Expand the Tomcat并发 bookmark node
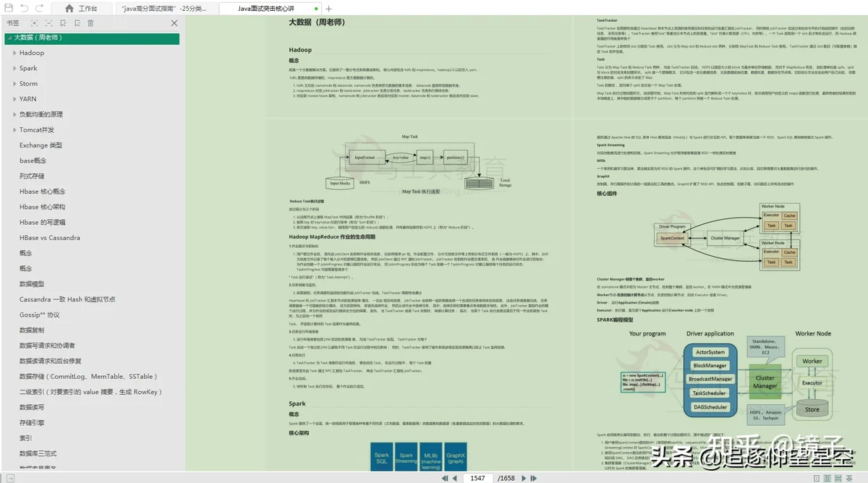The image size is (868, 483). pos(14,130)
